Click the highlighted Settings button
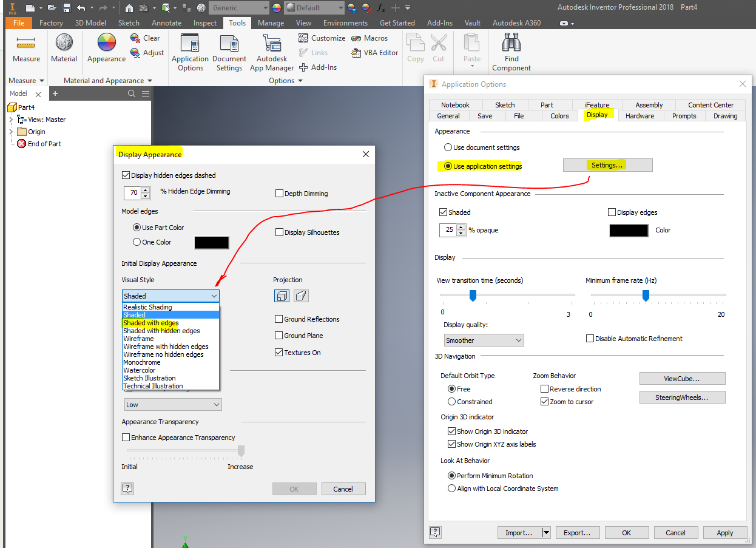 click(x=607, y=164)
